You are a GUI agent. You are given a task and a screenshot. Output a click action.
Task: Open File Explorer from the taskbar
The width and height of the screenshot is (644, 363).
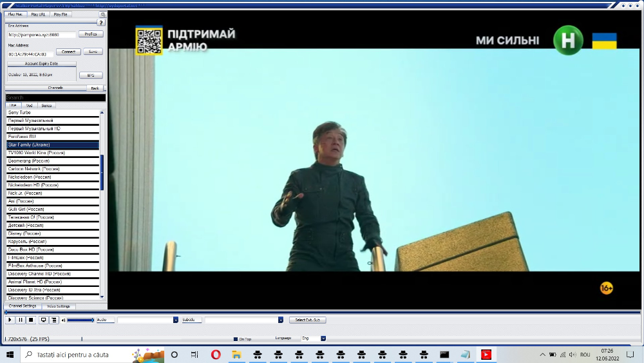236,355
